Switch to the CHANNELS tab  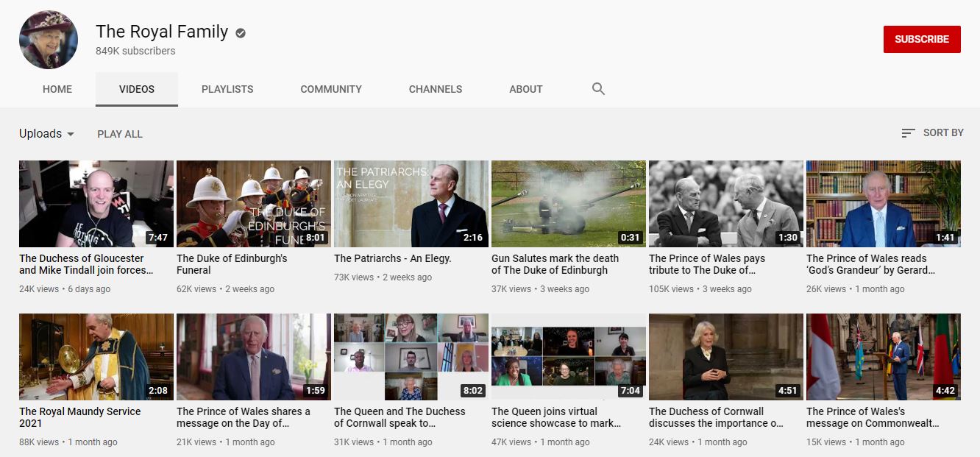pyautogui.click(x=436, y=89)
